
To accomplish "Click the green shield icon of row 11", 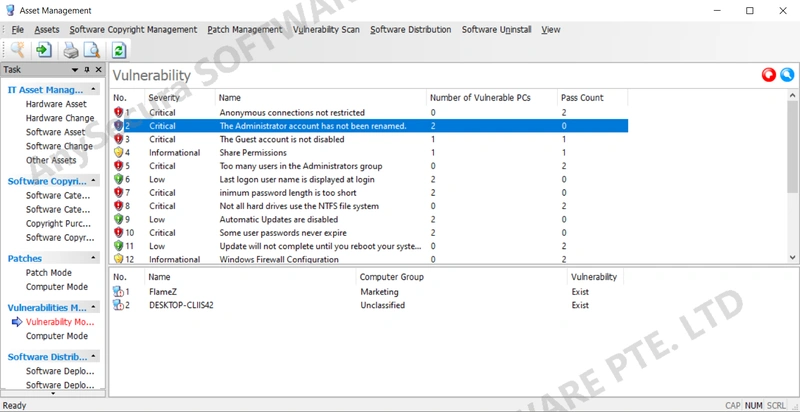I will (118, 245).
